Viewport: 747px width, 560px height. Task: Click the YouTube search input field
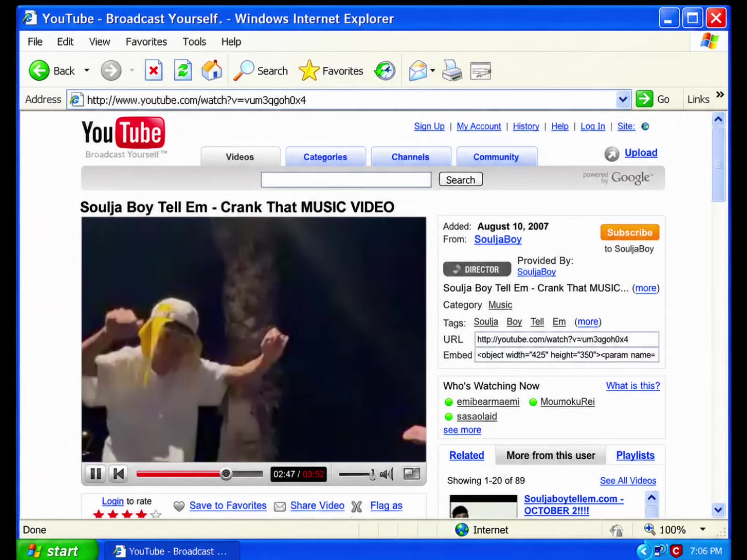(346, 179)
